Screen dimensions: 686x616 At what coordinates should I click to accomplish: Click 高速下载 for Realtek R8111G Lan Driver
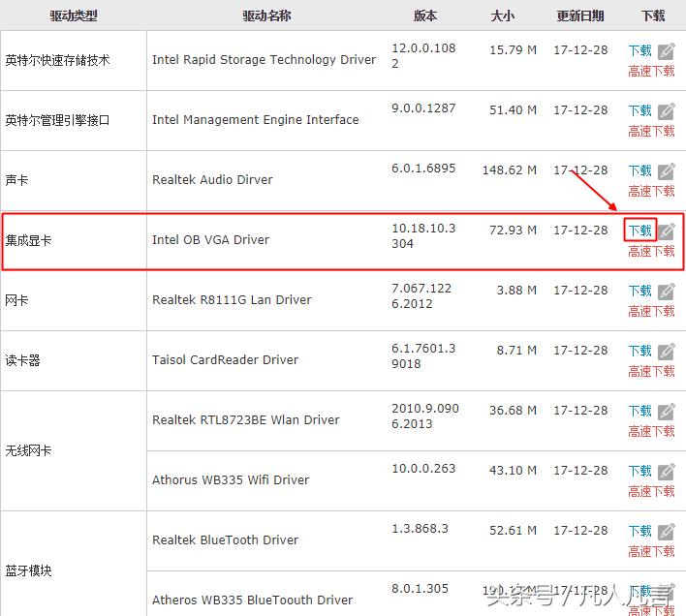[651, 311]
